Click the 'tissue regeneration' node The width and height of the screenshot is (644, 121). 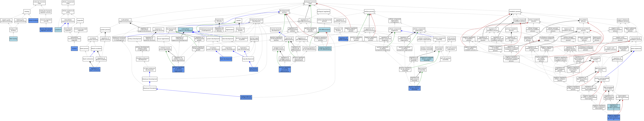tap(163, 39)
